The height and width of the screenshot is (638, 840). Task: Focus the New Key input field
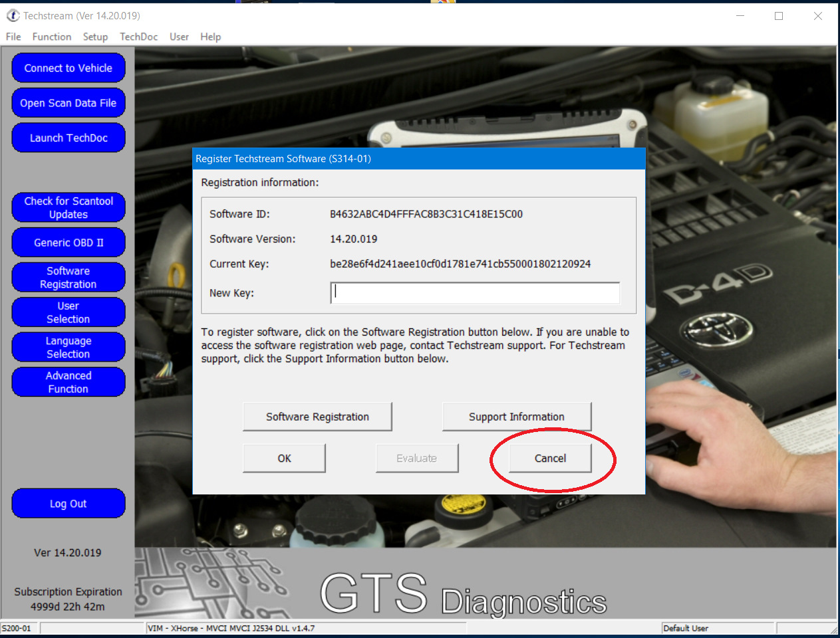475,292
